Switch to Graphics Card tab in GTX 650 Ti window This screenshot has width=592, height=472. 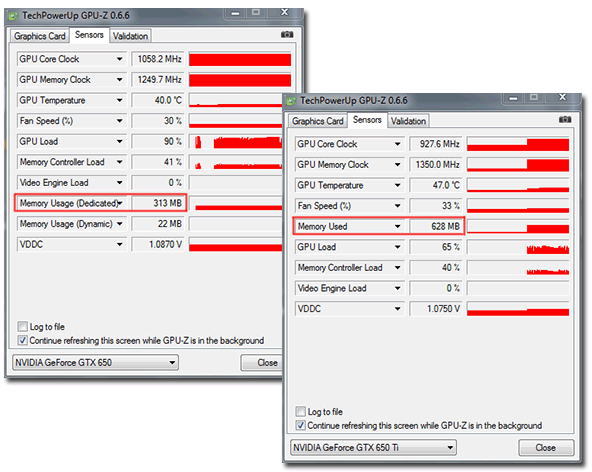(318, 121)
